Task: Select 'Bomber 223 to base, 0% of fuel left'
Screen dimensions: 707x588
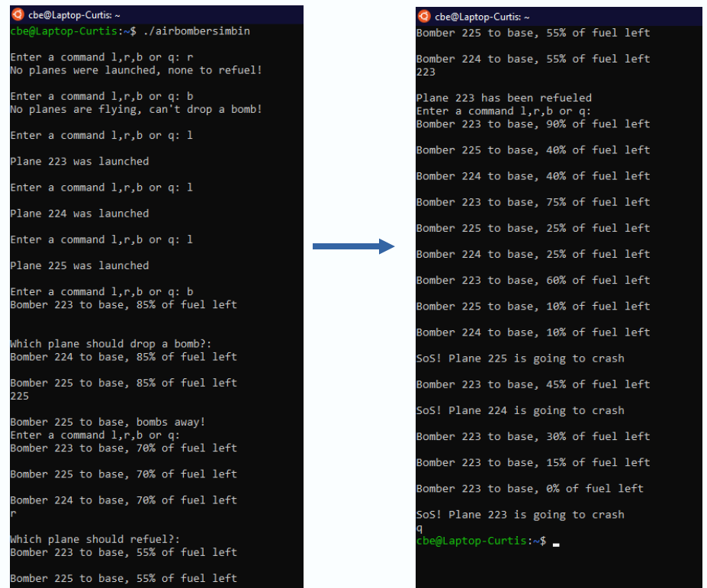Action: click(530, 489)
